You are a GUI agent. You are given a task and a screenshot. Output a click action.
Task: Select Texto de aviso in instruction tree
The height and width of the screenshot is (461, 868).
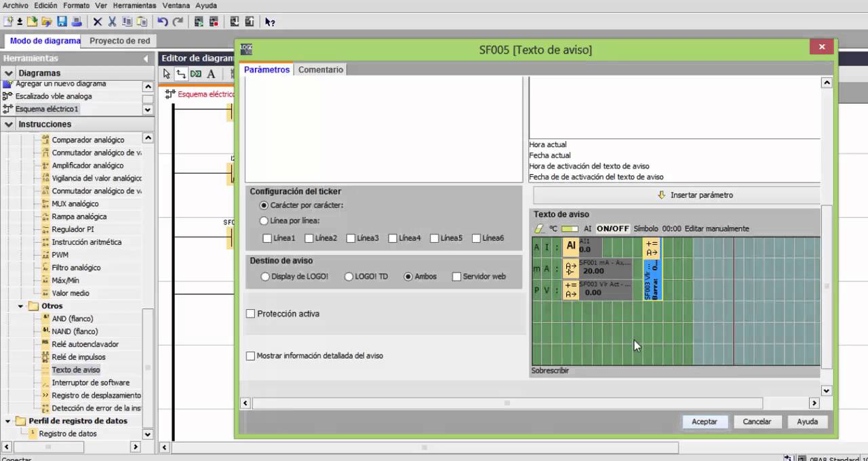(76, 370)
